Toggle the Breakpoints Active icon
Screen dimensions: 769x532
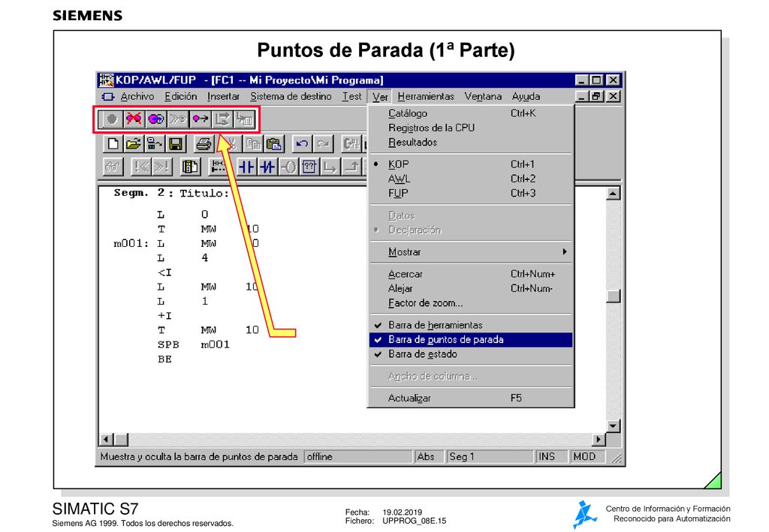(155, 119)
